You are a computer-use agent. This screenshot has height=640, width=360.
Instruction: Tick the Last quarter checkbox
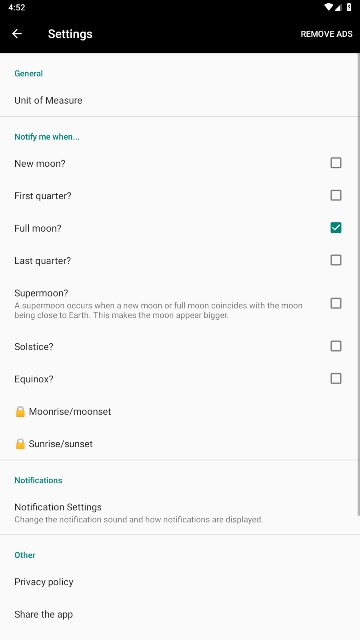(x=336, y=260)
